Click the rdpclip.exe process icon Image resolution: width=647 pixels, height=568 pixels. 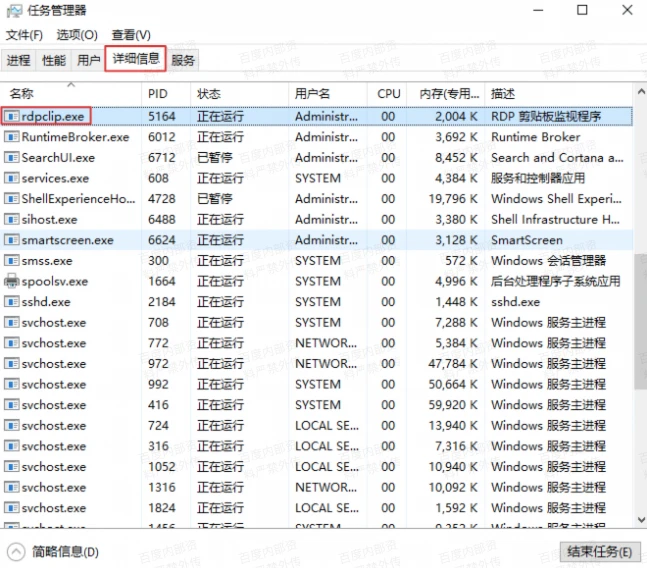point(12,116)
